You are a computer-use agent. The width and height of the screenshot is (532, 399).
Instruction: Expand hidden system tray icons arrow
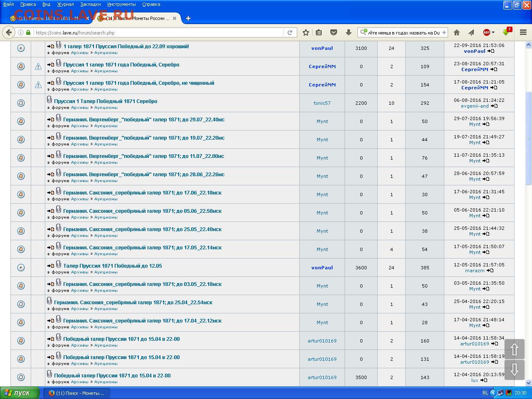493,393
